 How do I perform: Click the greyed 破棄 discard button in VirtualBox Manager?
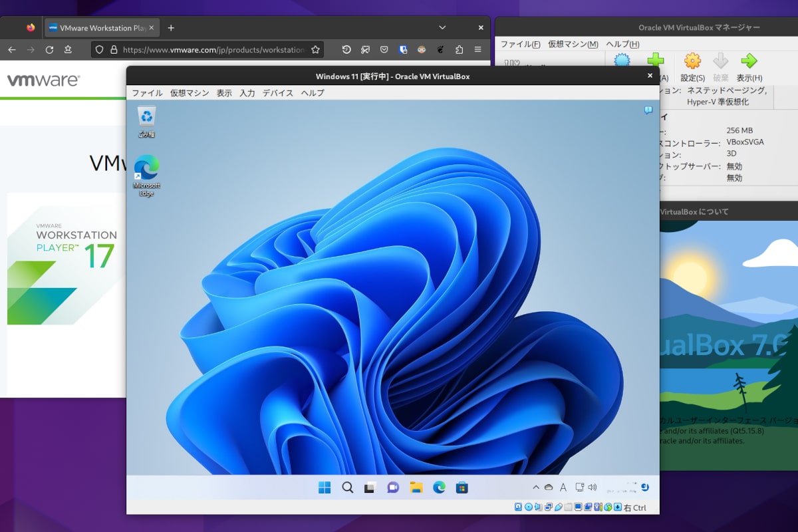pos(721,67)
